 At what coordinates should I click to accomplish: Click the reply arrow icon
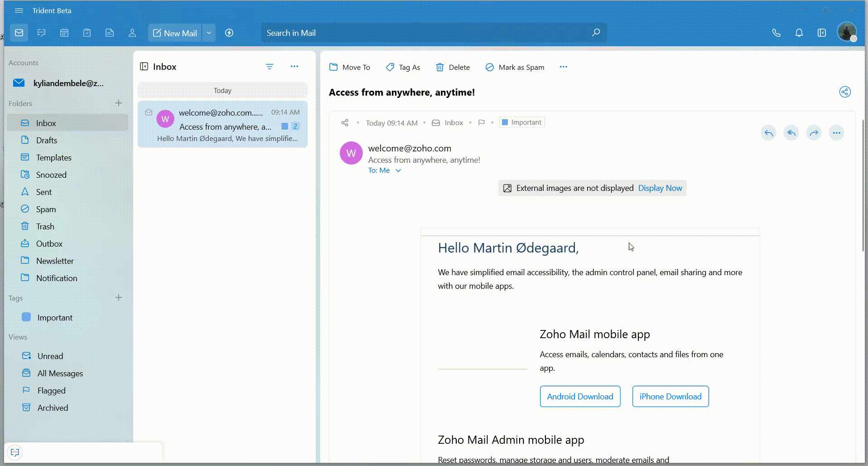tap(768, 132)
